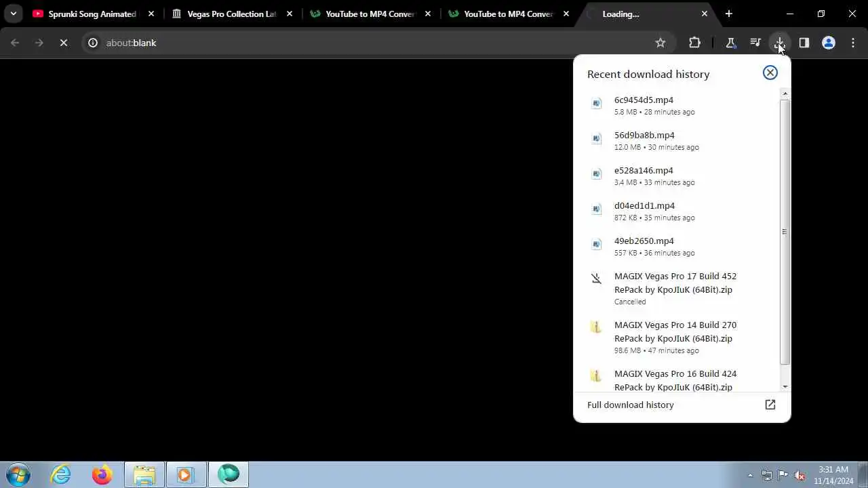The height and width of the screenshot is (488, 868).
Task: Close the second YouTube to MP4 Converter tab
Action: (x=566, y=14)
